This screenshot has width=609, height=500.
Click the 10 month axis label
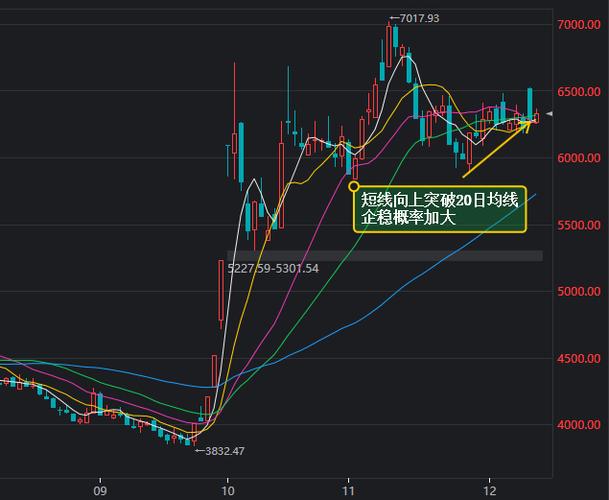228,491
